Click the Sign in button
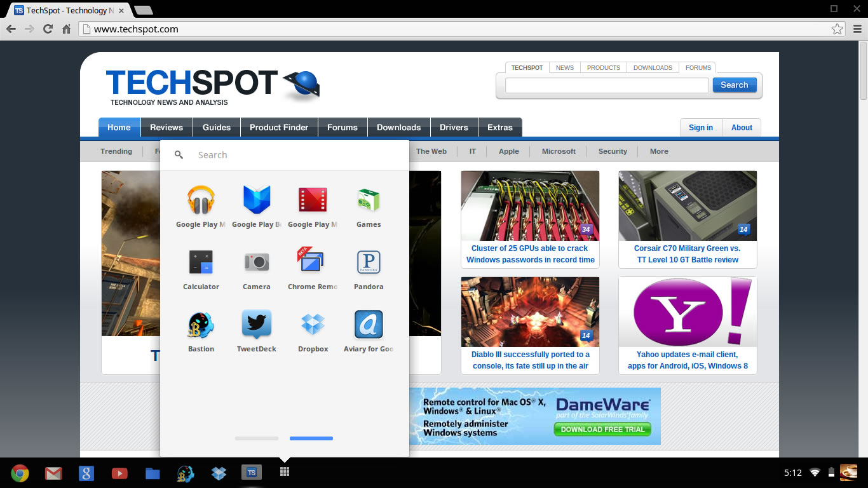This screenshot has height=488, width=868. [x=701, y=128]
